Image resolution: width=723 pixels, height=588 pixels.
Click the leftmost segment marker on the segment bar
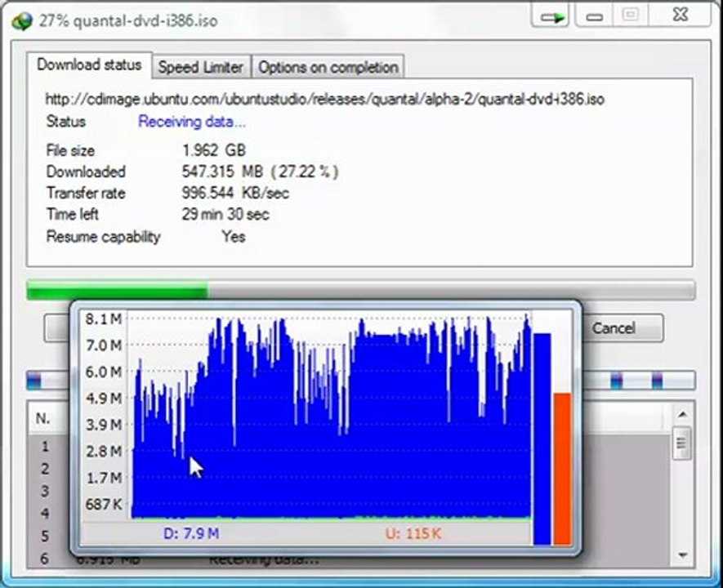34,381
